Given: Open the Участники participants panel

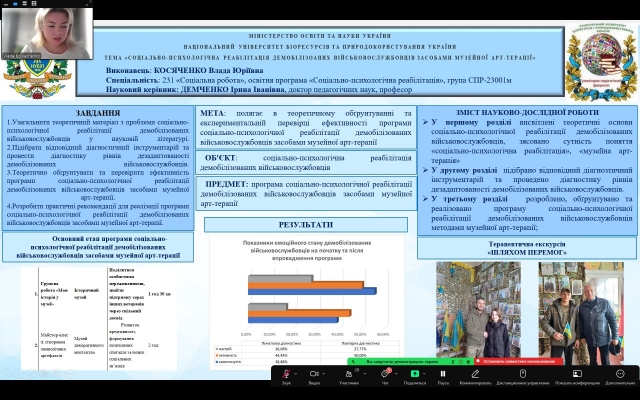Looking at the screenshot, I should tap(348, 374).
